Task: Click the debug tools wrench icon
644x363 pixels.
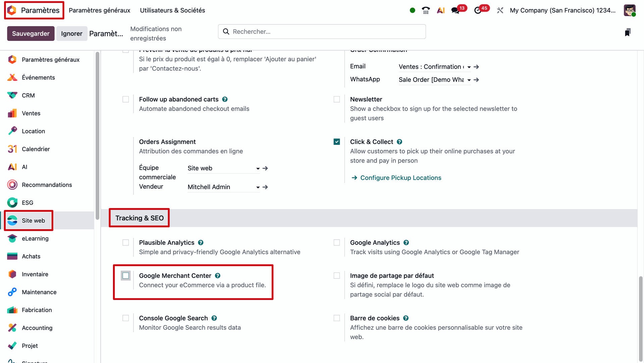Action: tap(500, 10)
